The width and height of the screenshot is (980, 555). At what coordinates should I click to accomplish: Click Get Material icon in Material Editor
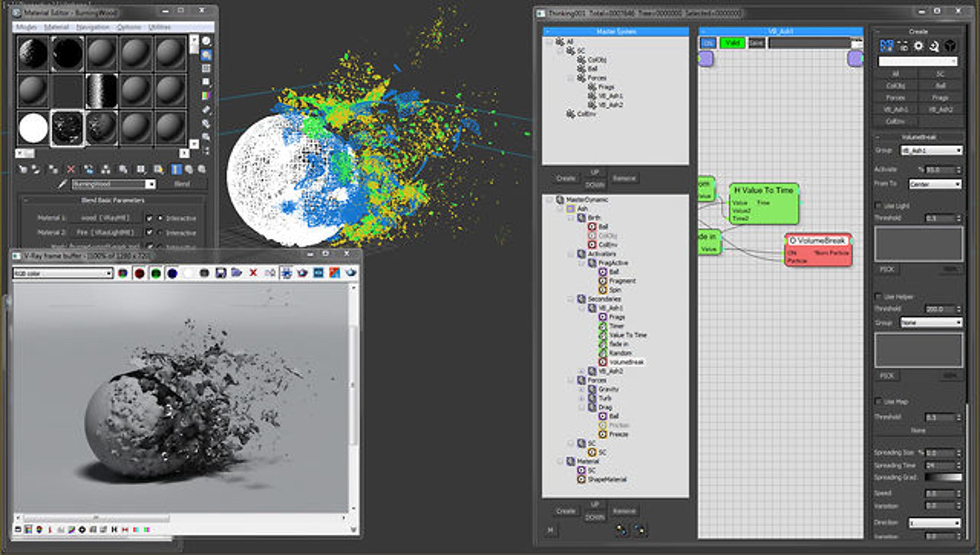click(23, 169)
